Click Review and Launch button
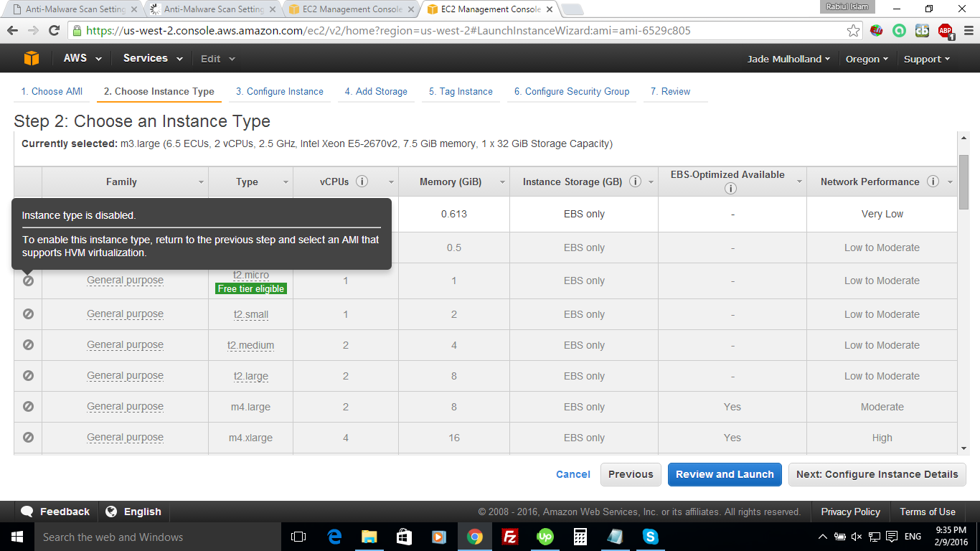 click(x=725, y=474)
